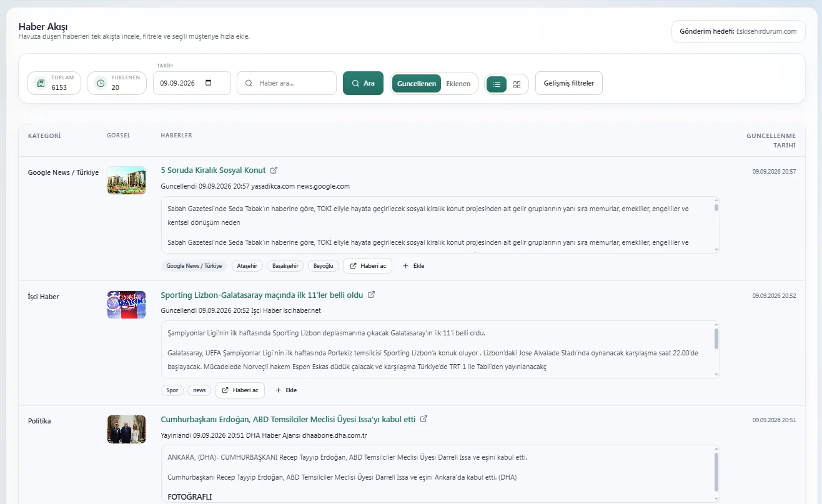This screenshot has height=504, width=822.
Task: Select the 'Google News / Türkiye' tag chip
Action: (194, 265)
